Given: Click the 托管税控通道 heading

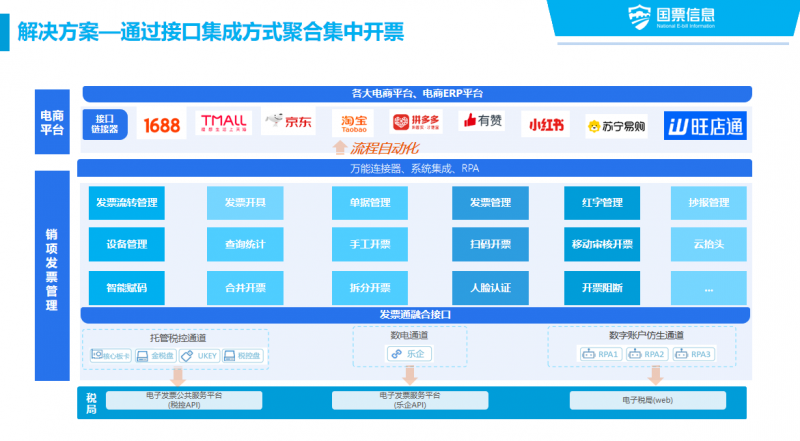Looking at the screenshot, I should coord(178,338).
